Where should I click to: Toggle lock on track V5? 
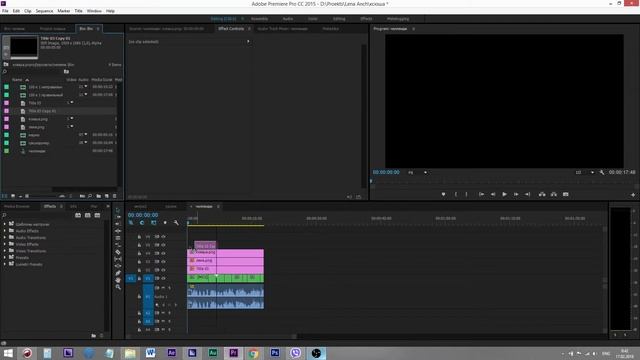tap(139, 245)
